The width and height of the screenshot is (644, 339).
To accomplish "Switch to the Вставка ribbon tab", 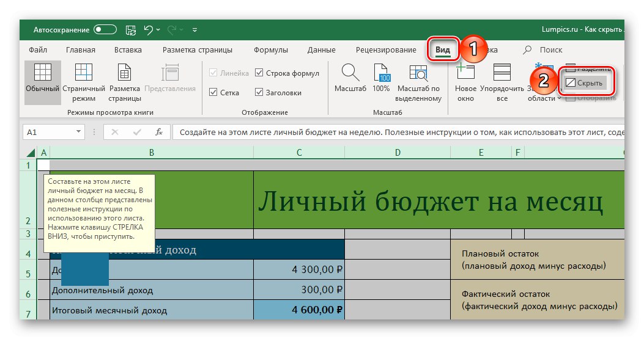I will [128, 49].
